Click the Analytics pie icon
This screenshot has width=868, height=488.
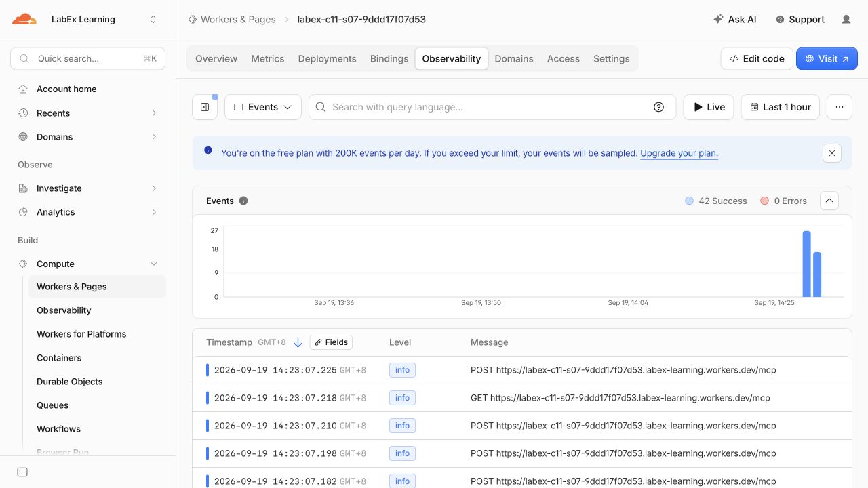(x=23, y=211)
